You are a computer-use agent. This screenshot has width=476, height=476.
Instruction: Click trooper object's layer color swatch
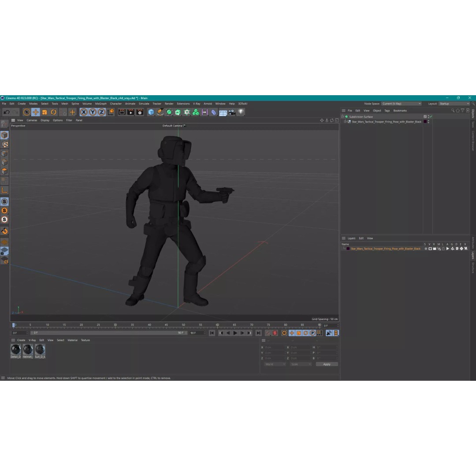tap(425, 122)
